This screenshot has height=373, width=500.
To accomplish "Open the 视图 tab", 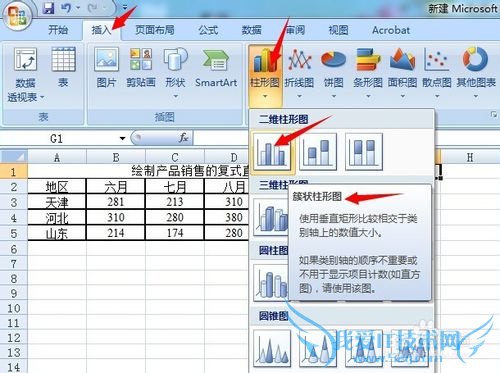I will pyautogui.click(x=338, y=30).
